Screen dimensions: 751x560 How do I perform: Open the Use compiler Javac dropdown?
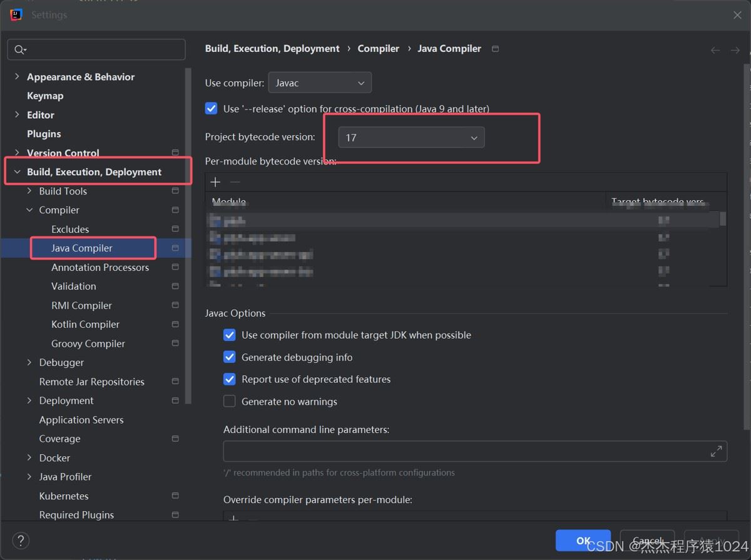pos(320,83)
